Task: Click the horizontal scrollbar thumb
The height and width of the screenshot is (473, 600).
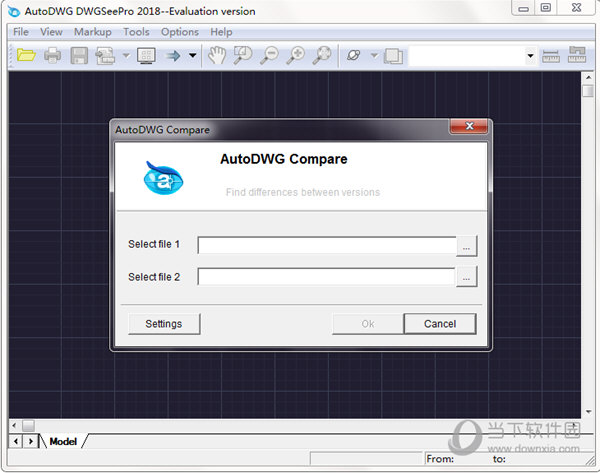Action: (x=28, y=425)
